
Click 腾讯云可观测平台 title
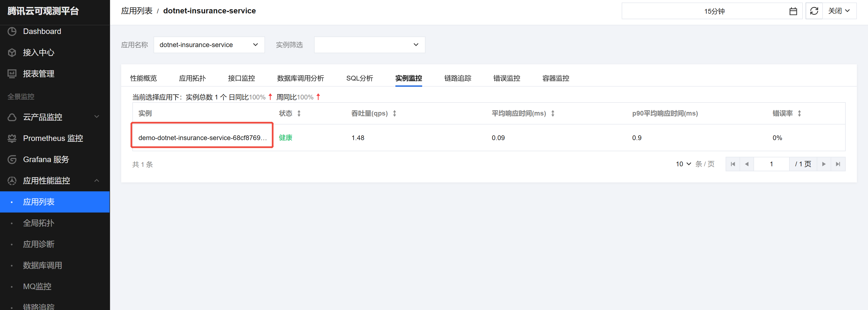[43, 11]
